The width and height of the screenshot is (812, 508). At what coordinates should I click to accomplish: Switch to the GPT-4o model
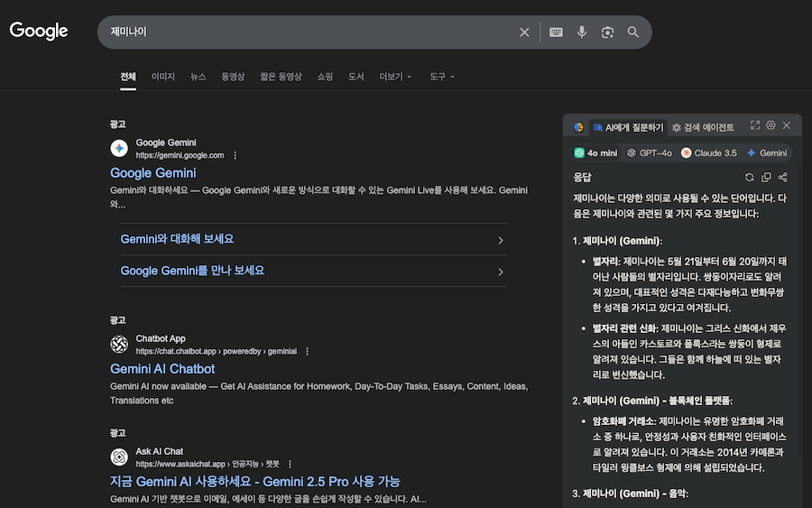(650, 152)
